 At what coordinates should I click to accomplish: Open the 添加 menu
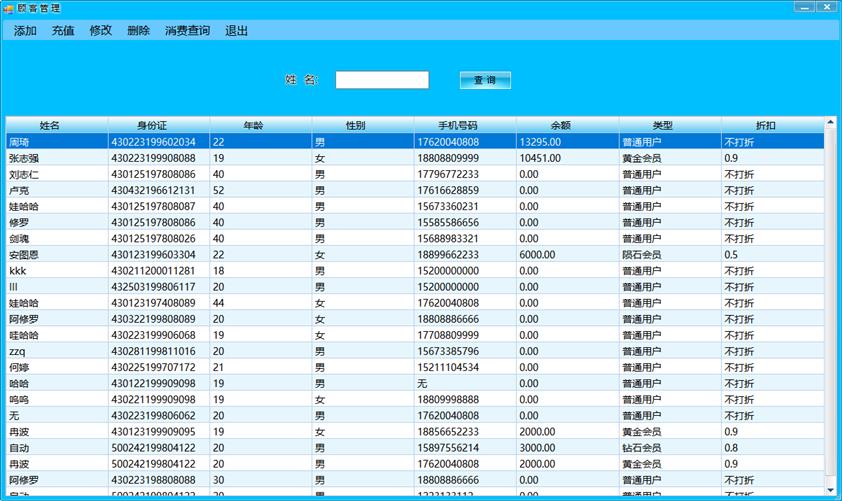point(25,31)
